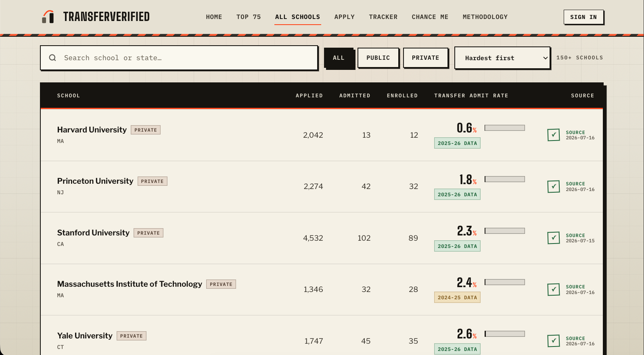Filter the list to PUBLIC schools

378,58
